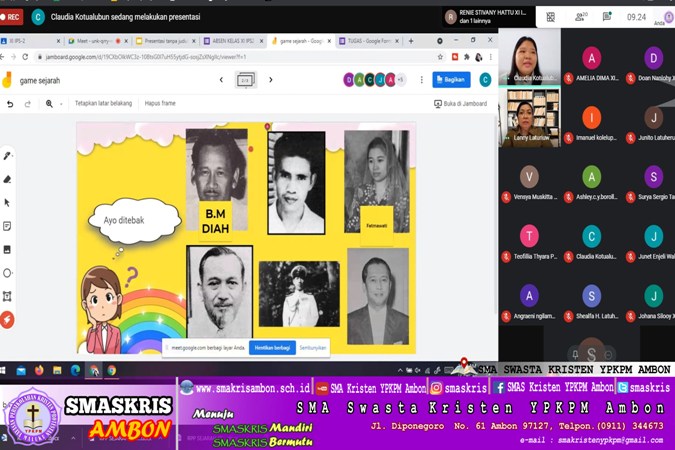Open the browser extensions puzzle icon
The height and width of the screenshot is (450, 675).
[x=467, y=57]
